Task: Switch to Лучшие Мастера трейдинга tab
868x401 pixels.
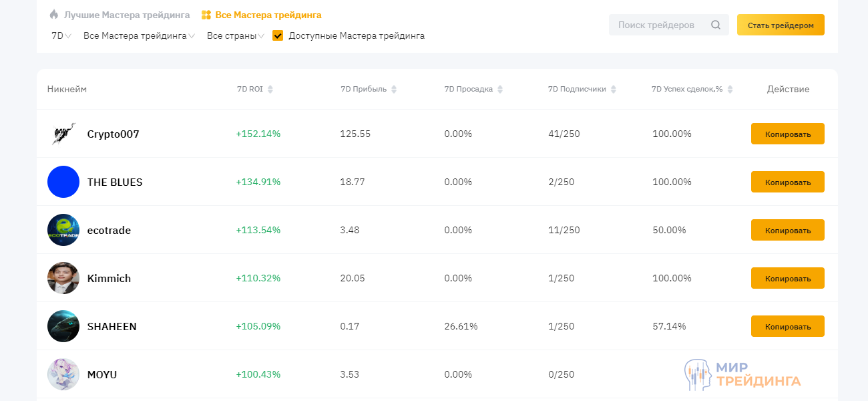Action: point(126,15)
